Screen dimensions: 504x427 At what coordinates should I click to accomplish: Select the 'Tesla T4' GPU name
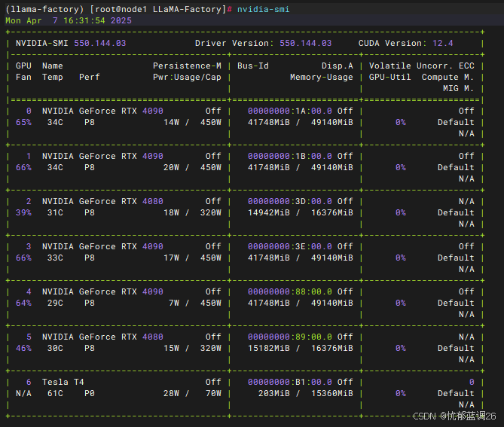[63, 382]
